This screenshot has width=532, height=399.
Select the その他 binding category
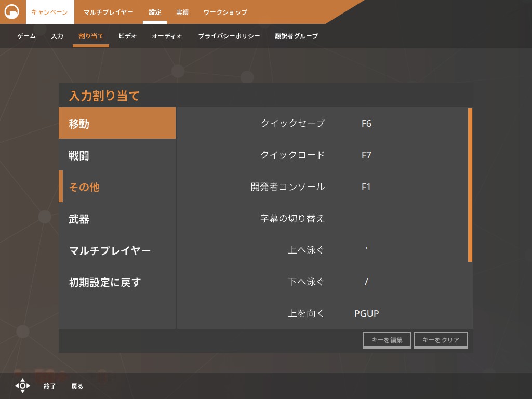[x=117, y=187]
